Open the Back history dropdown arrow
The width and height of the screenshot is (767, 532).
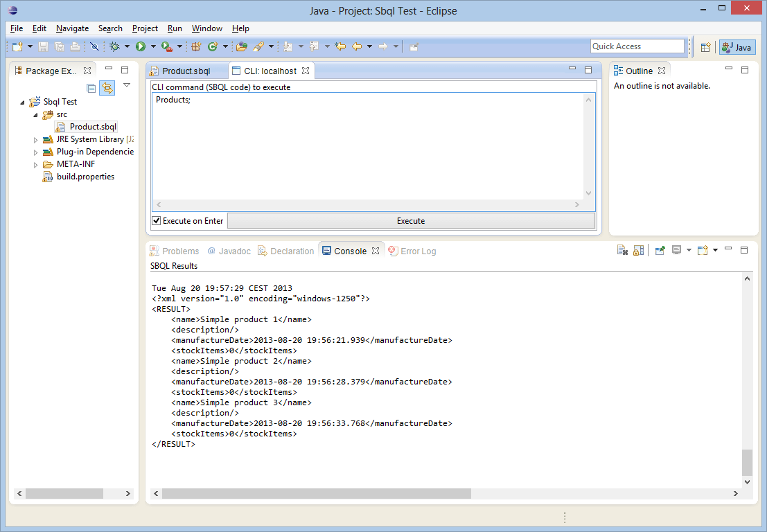(x=370, y=46)
